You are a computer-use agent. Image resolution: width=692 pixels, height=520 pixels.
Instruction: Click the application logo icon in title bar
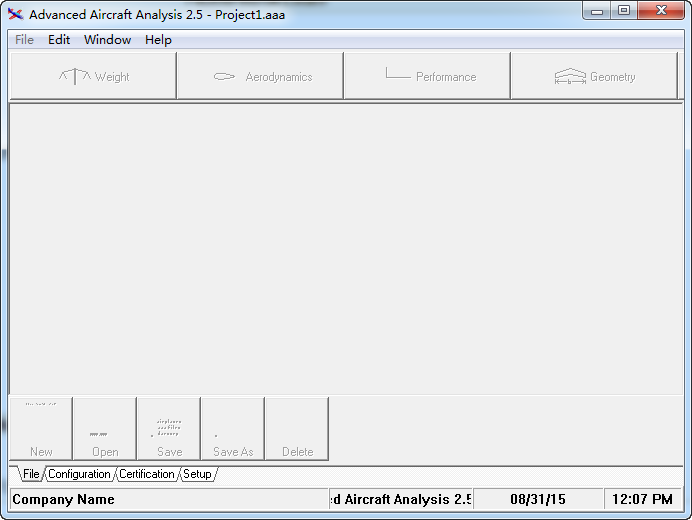pyautogui.click(x=15, y=14)
